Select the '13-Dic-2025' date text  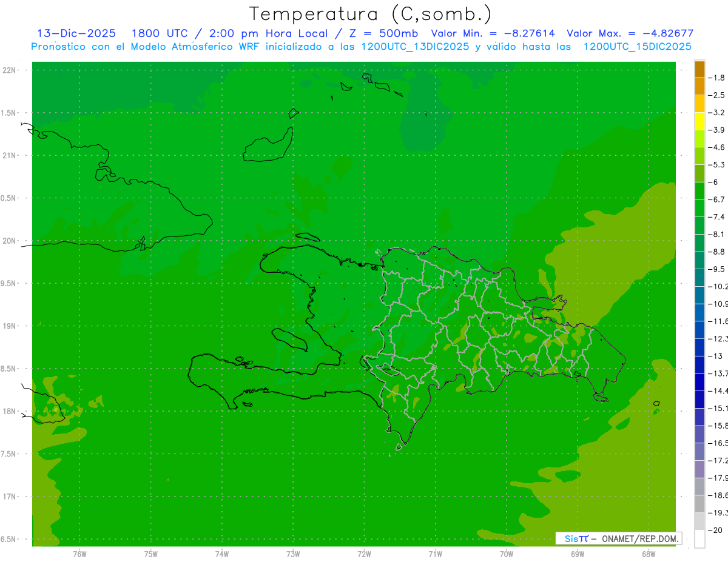point(76,33)
